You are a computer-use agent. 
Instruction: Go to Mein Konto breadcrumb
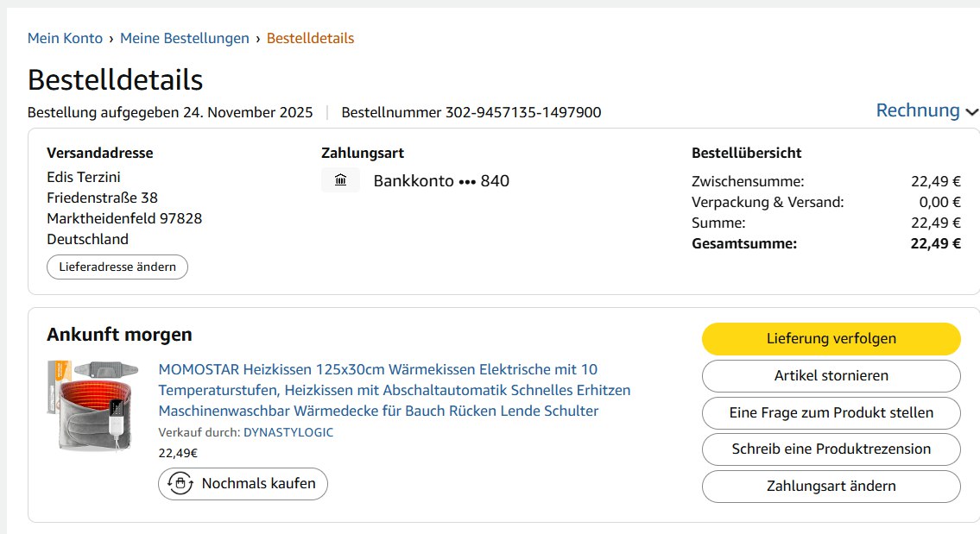[65, 38]
